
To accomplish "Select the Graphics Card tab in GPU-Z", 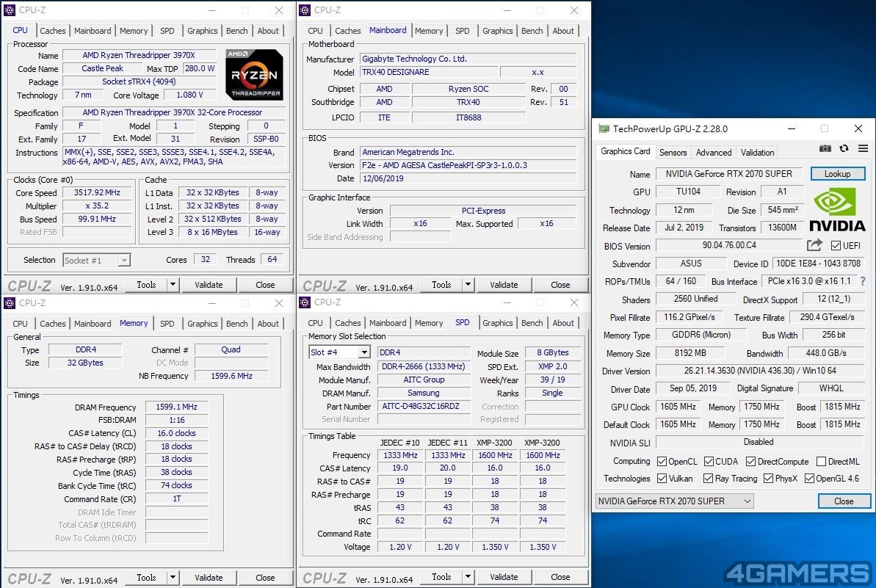I will (625, 151).
